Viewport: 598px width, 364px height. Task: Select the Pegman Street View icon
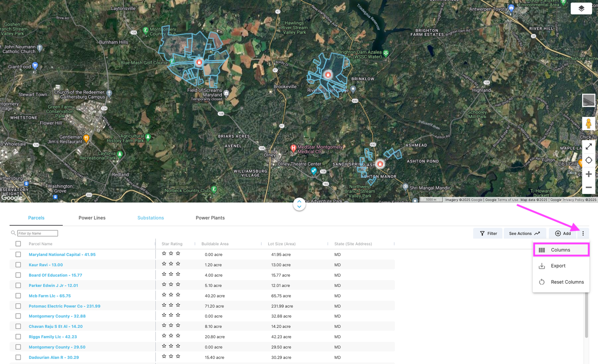(588, 123)
